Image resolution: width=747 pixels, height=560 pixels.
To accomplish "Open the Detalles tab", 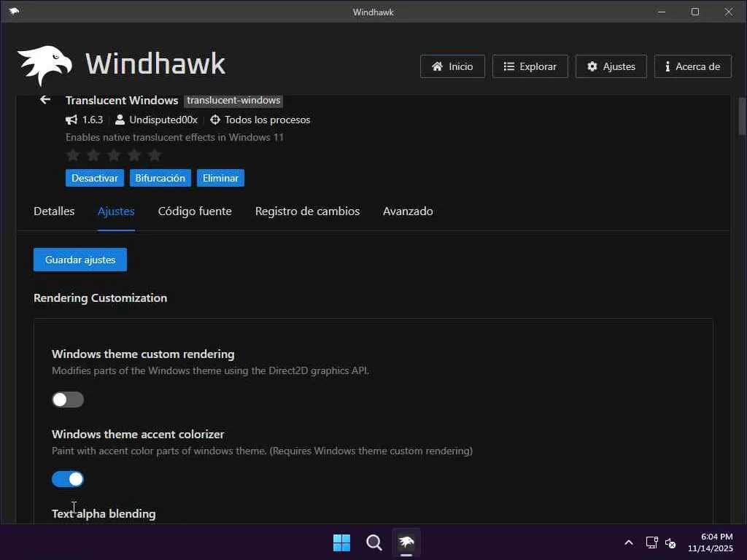I will pyautogui.click(x=54, y=211).
